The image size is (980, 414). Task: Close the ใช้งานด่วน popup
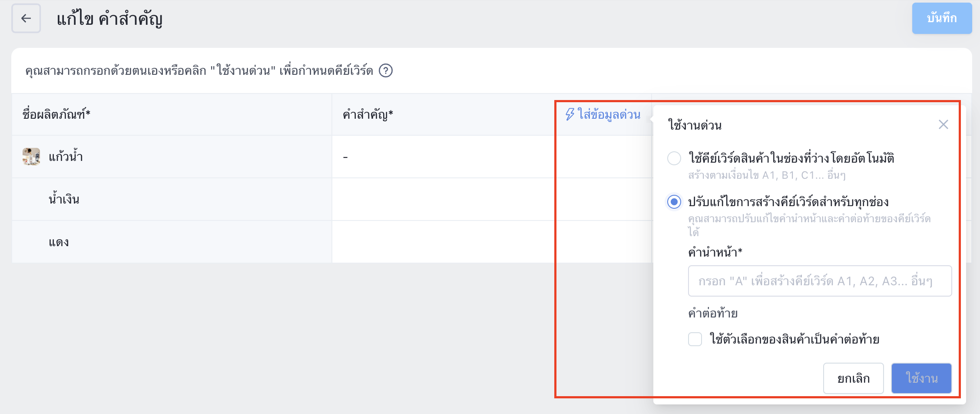(x=943, y=125)
